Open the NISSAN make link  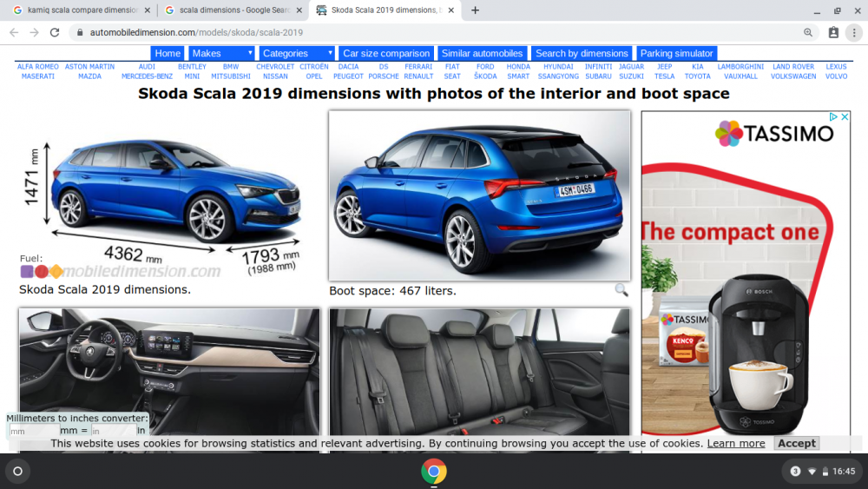click(275, 76)
